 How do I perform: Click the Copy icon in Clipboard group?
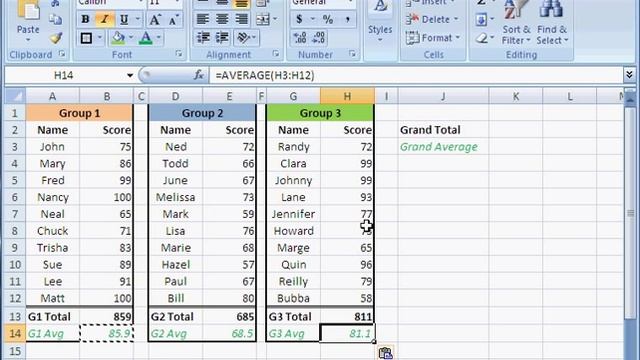(x=56, y=19)
